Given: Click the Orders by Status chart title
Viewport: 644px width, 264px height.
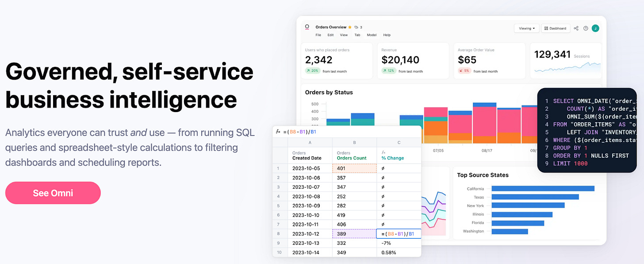Looking at the screenshot, I should [329, 93].
